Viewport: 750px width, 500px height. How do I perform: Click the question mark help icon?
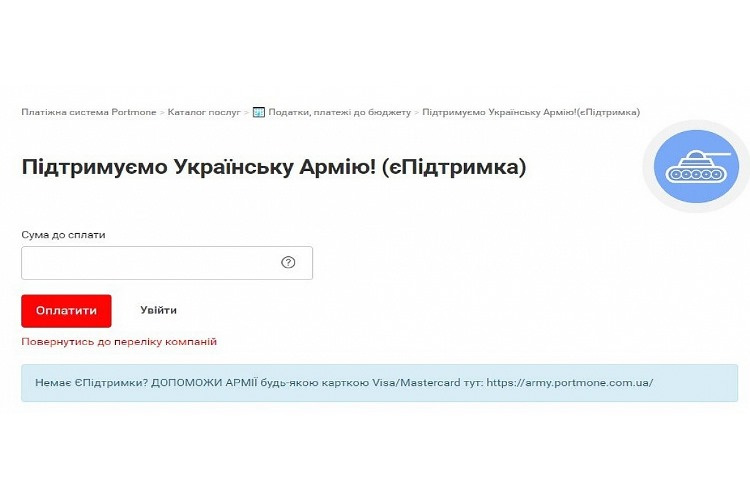coord(288,263)
